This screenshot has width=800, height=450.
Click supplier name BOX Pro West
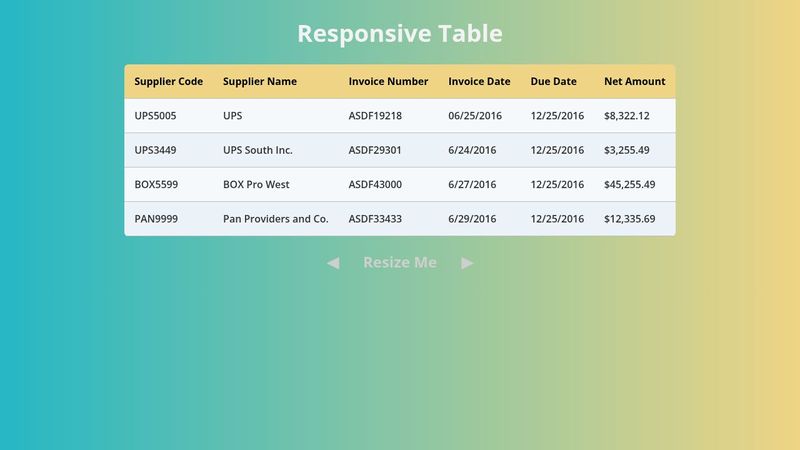coord(256,184)
